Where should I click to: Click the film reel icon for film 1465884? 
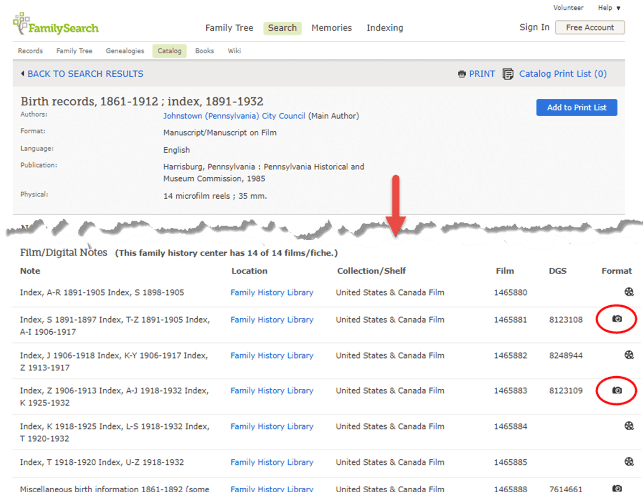[629, 426]
